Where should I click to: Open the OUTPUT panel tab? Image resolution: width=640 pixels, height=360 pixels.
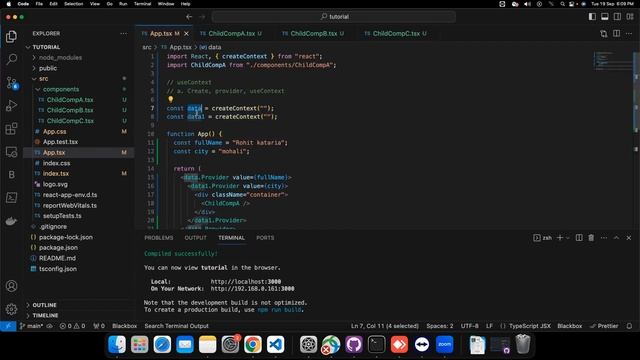196,238
